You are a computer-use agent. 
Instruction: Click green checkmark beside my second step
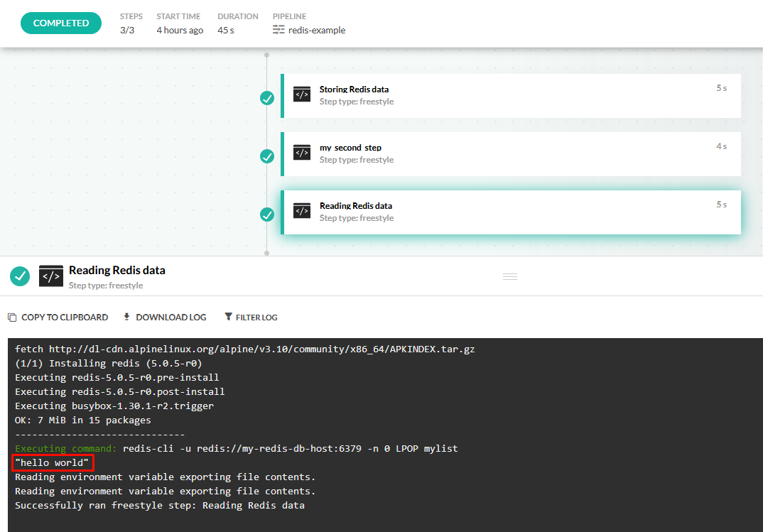point(267,156)
